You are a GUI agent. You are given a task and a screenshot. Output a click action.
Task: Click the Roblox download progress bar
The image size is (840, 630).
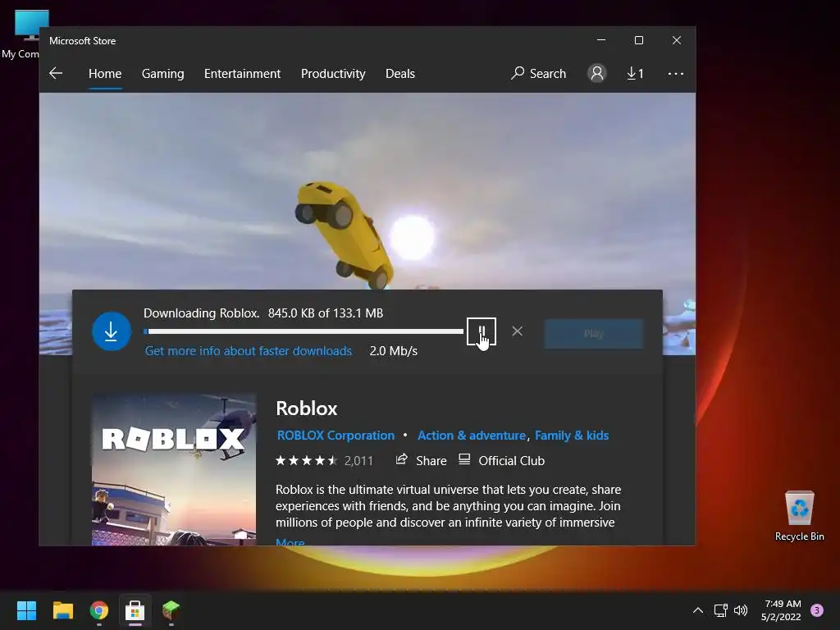pyautogui.click(x=304, y=331)
